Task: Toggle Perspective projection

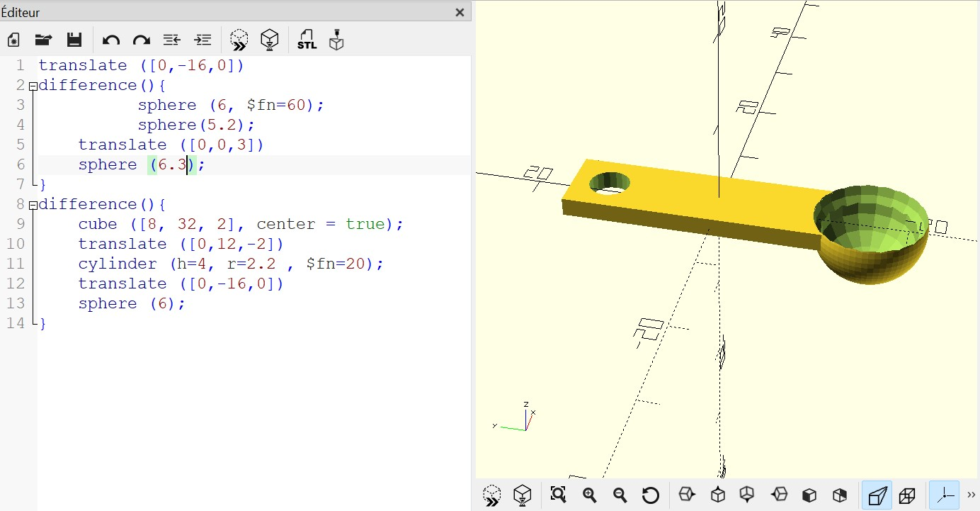Action: click(x=877, y=495)
